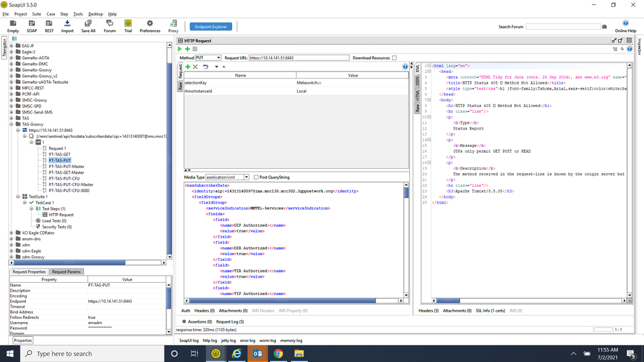
Task: Open Chrome from the Windows taskbar
Action: click(278, 354)
